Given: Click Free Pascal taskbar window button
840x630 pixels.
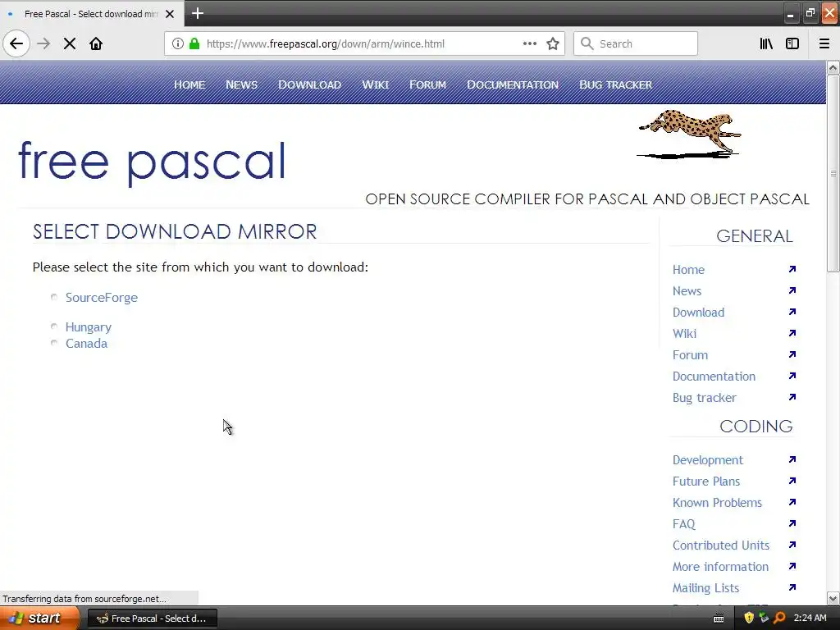Looking at the screenshot, I should pyautogui.click(x=152, y=619).
